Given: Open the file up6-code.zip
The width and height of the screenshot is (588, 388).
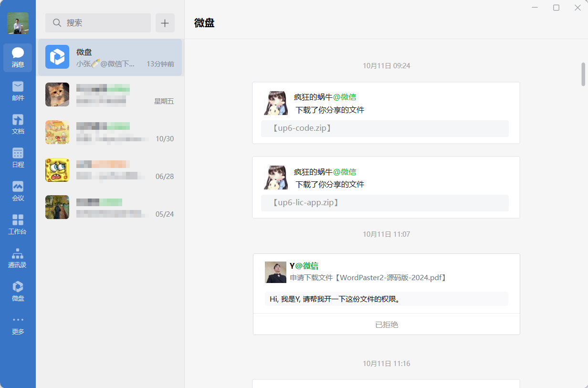Looking at the screenshot, I should (x=385, y=128).
